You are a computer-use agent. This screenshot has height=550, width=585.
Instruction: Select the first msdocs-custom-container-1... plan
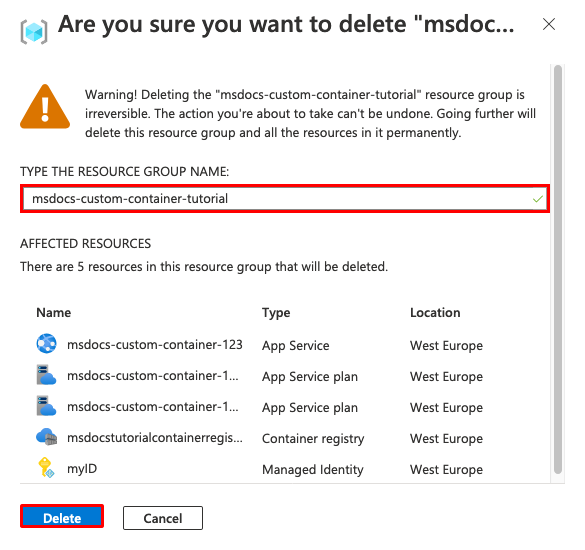coord(153,376)
